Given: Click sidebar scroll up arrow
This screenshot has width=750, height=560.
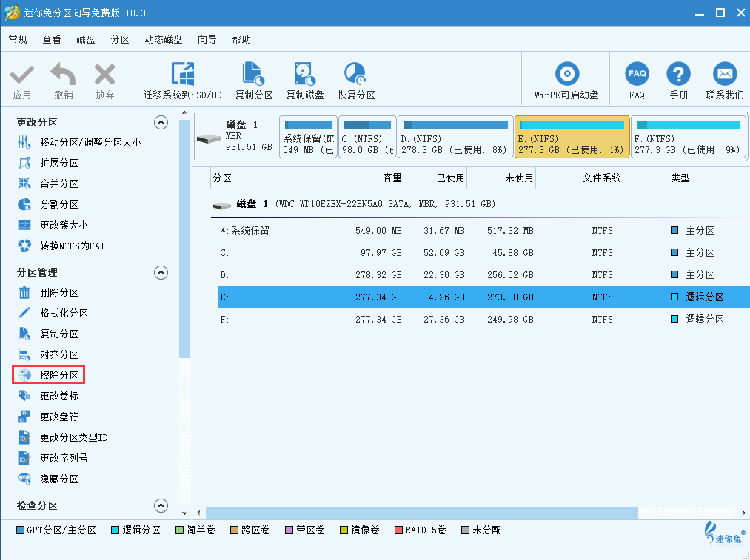Looking at the screenshot, I should coord(184,112).
